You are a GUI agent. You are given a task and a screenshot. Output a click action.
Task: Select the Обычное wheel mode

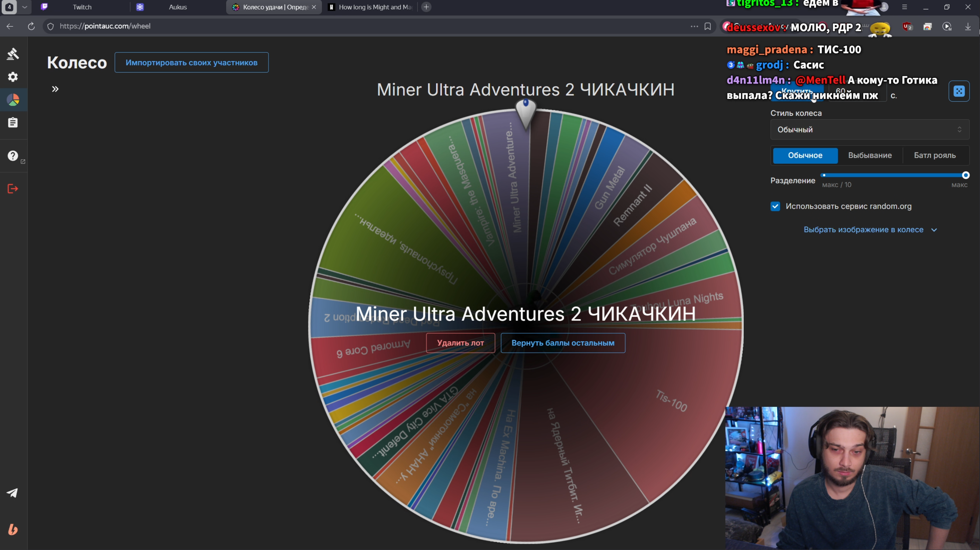coord(805,156)
